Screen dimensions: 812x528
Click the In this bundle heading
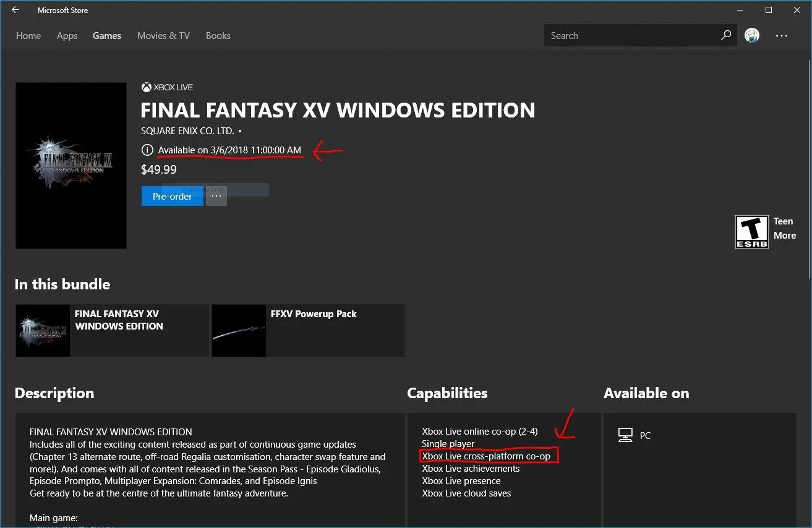pyautogui.click(x=62, y=284)
